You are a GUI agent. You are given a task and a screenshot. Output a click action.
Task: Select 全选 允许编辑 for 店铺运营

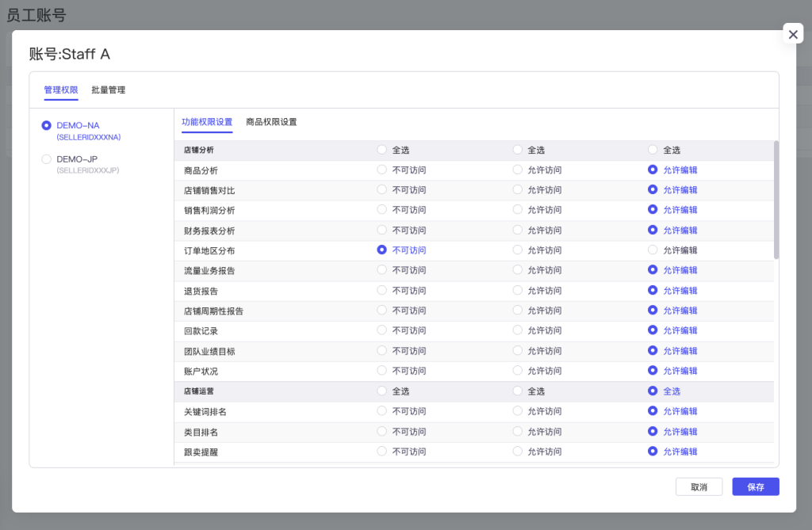[x=653, y=391]
